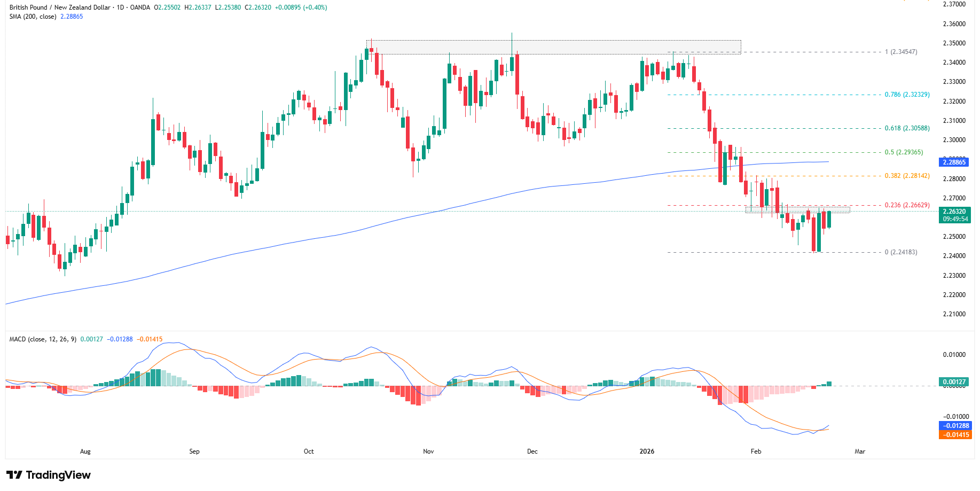Viewport: 980px width, 491px height.
Task: Select the red 0.236 (2.26629) Fibonacci label
Action: 907,205
